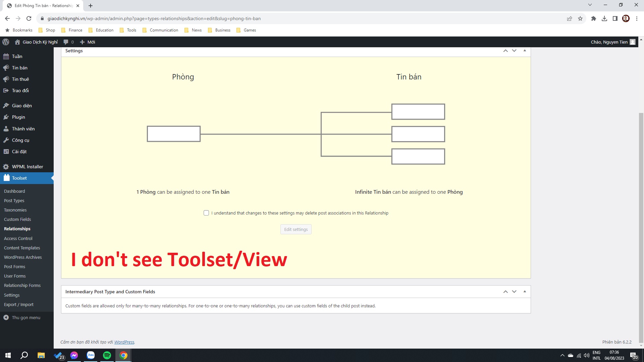Collapse the Settings panel with triangle toggle
Image resolution: width=644 pixels, height=362 pixels.
point(525,51)
